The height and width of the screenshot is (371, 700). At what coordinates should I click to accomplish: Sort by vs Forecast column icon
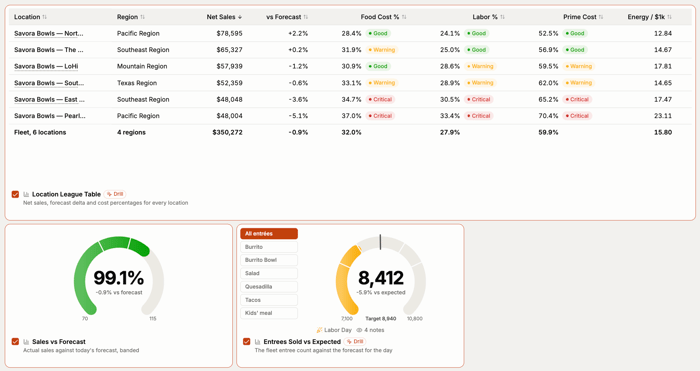tap(306, 17)
